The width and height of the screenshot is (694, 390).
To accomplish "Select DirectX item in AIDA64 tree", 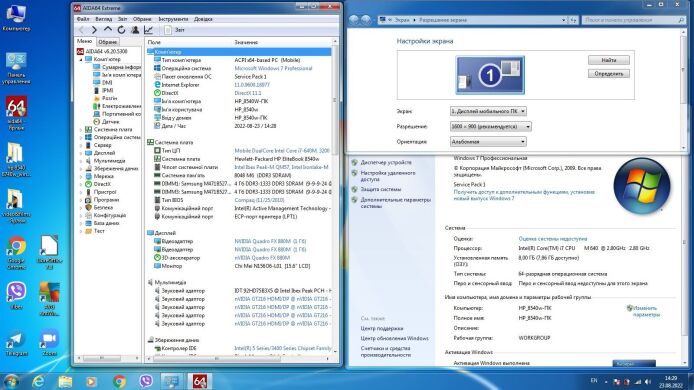I will (102, 184).
